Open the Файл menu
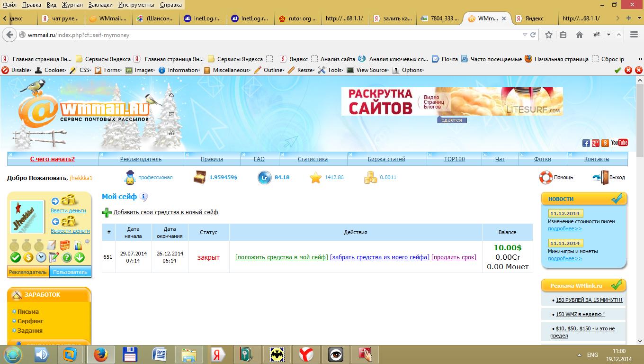The height and width of the screenshot is (364, 644). tap(9, 5)
